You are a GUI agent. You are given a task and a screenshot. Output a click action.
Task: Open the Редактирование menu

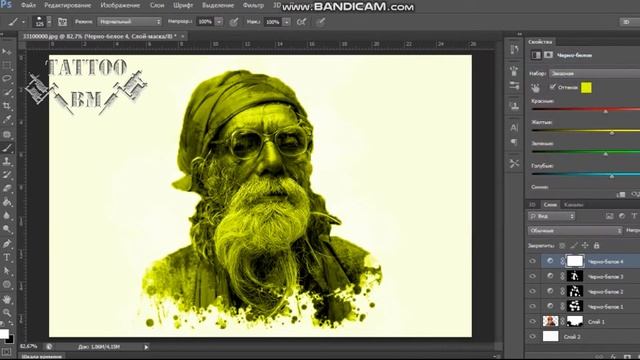pos(67,5)
